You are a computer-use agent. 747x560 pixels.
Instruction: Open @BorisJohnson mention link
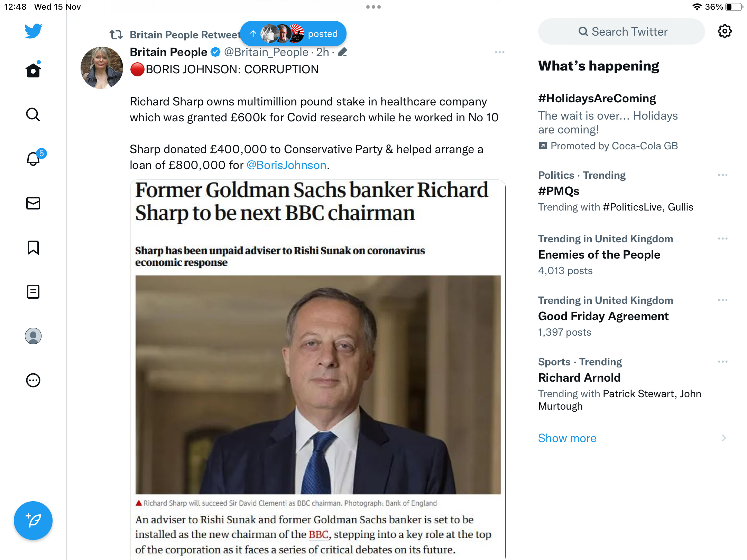point(286,165)
